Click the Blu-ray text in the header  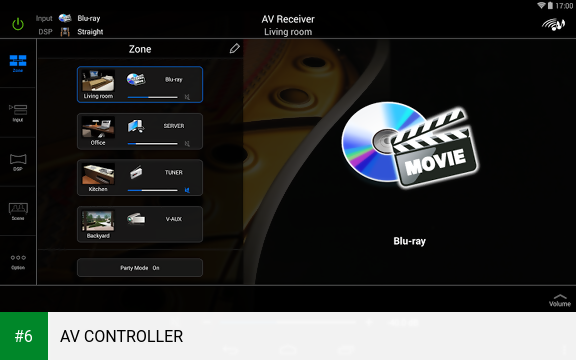click(89, 18)
